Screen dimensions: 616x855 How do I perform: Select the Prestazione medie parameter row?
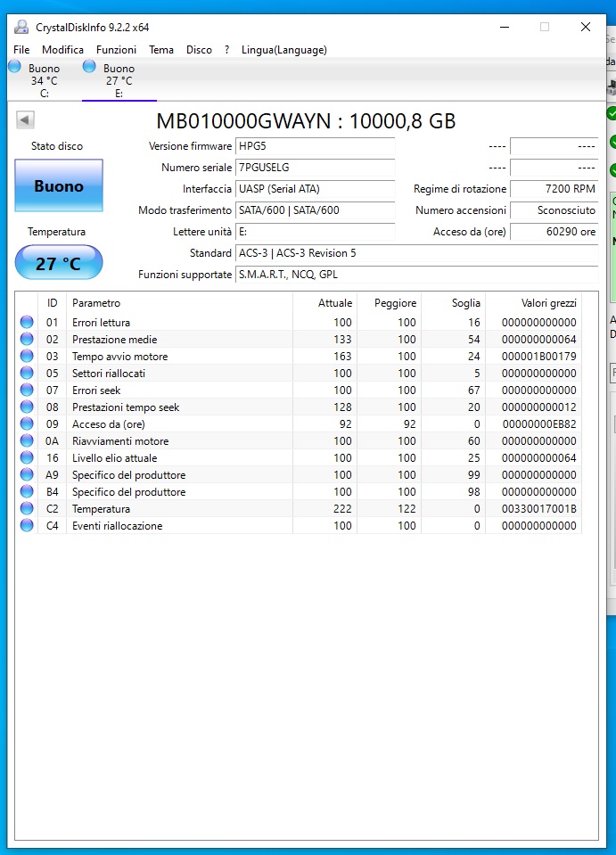(299, 339)
